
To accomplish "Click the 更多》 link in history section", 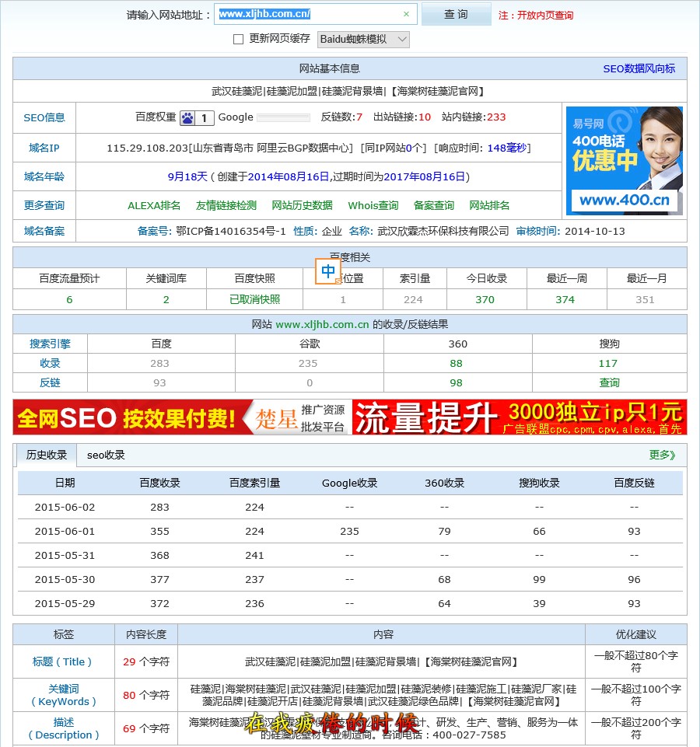I will coord(663,455).
